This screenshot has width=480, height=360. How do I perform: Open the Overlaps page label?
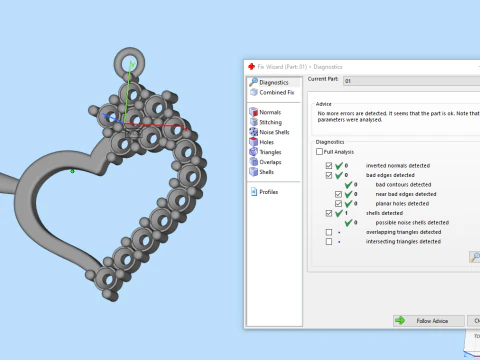click(270, 162)
